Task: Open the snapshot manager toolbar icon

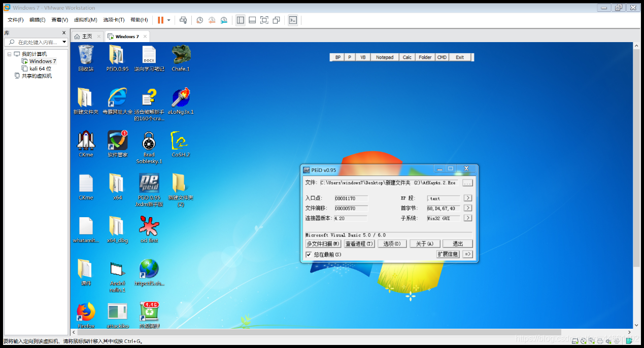Action: (x=224, y=20)
